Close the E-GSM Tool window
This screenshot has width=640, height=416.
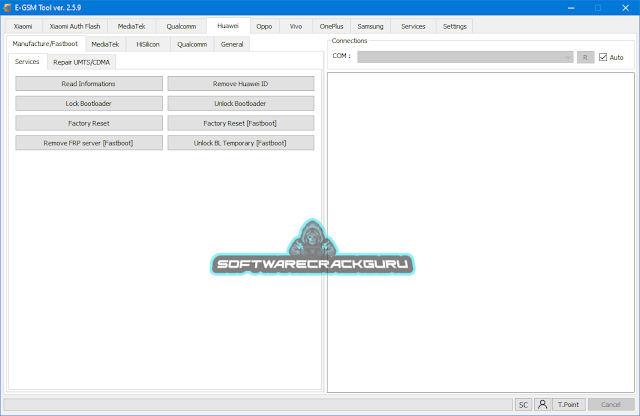coord(625,8)
